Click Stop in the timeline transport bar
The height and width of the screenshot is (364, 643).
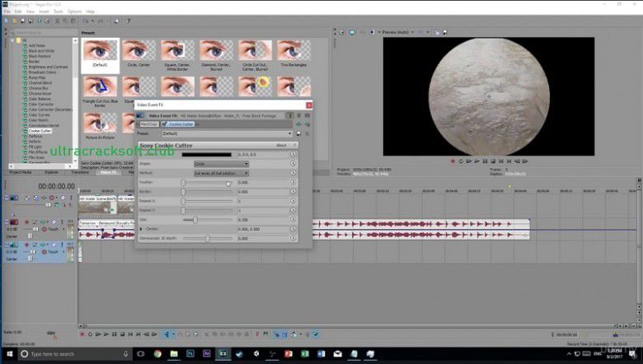[x=122, y=334]
